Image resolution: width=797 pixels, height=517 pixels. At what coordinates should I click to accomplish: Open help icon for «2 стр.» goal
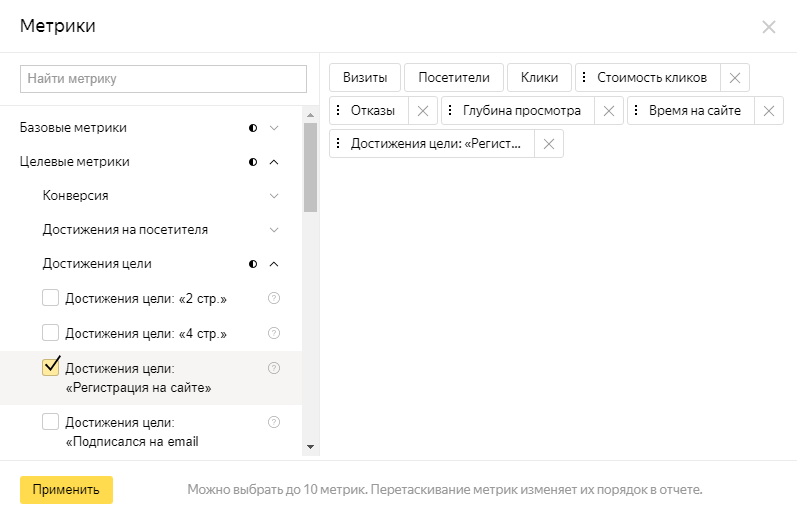tap(274, 298)
